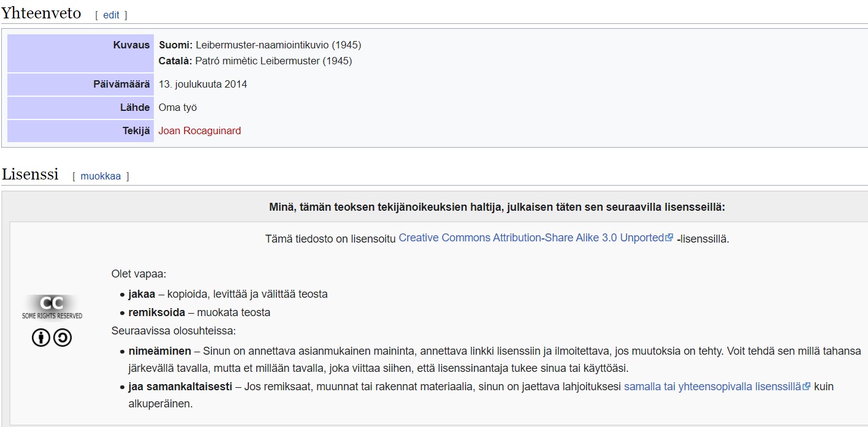Click the date '13. joulukuuta 2014'
Image resolution: width=868 pixels, height=427 pixels.
203,84
